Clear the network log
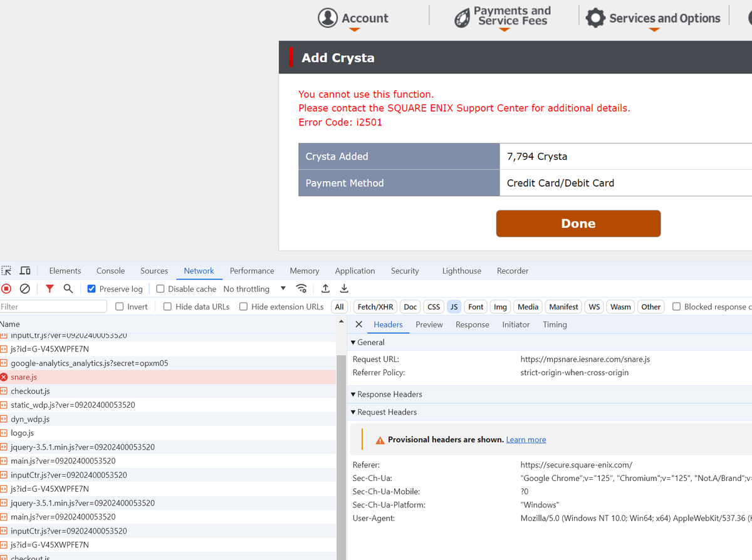Screen dimensions: 752x560 [25, 289]
